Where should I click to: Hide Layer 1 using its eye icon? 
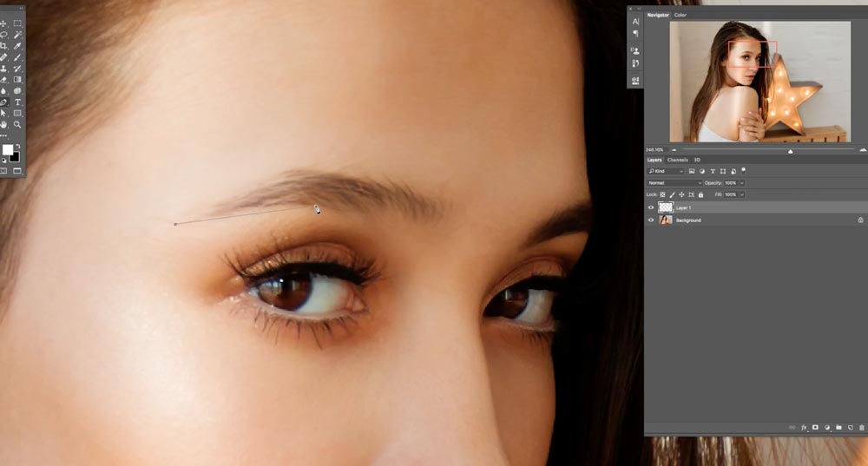[651, 208]
